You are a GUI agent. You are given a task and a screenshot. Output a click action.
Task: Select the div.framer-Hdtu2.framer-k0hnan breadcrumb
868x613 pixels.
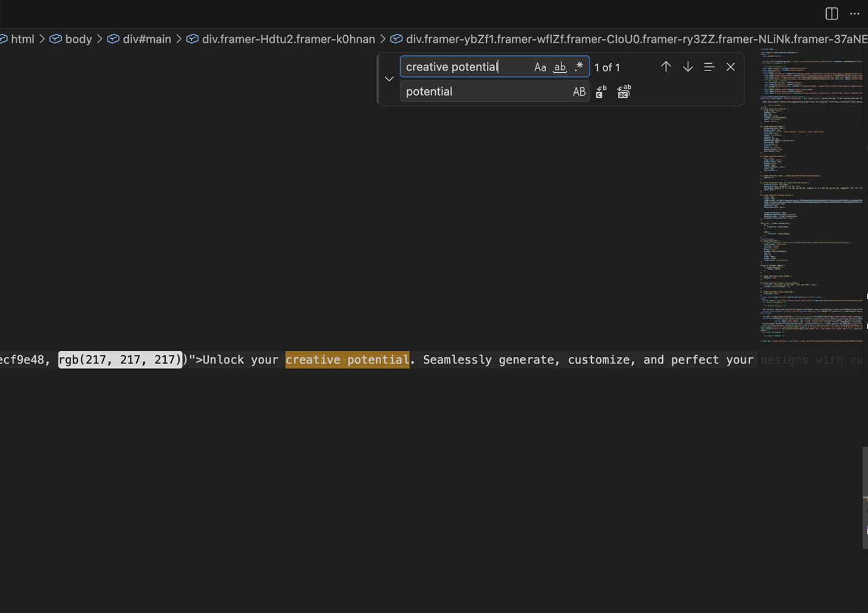[288, 39]
